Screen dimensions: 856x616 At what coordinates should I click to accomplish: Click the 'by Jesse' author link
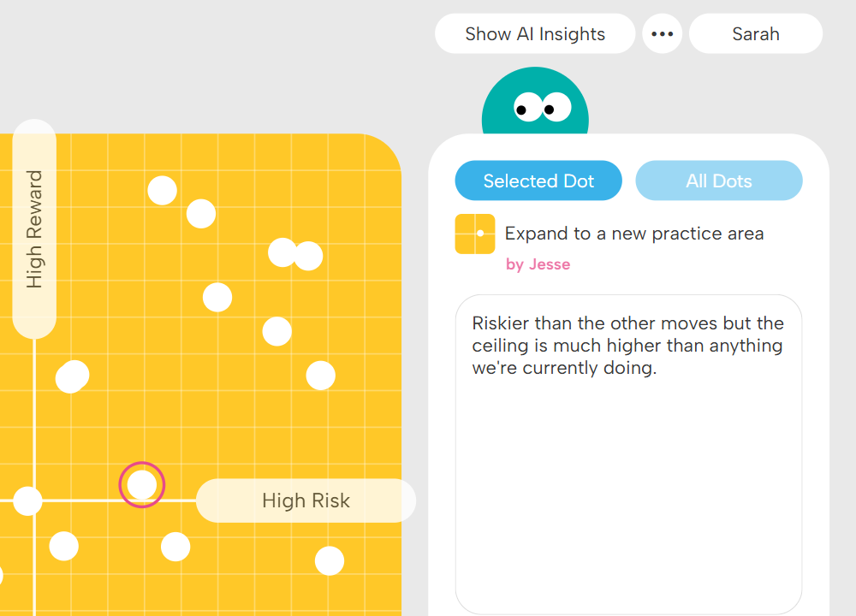pyautogui.click(x=538, y=264)
